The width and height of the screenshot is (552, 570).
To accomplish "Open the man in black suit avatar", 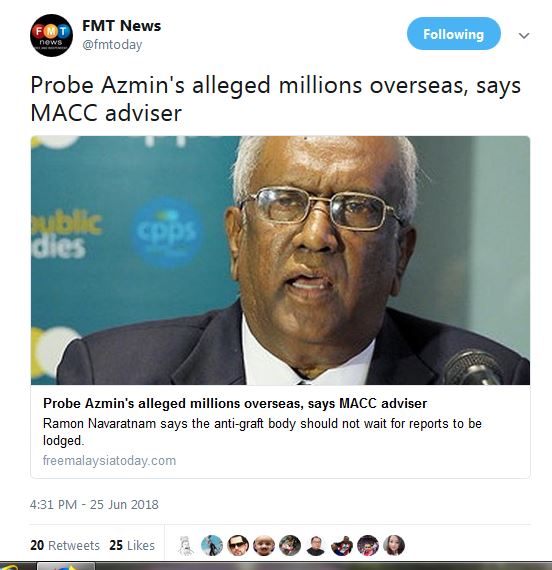I will pos(316,546).
